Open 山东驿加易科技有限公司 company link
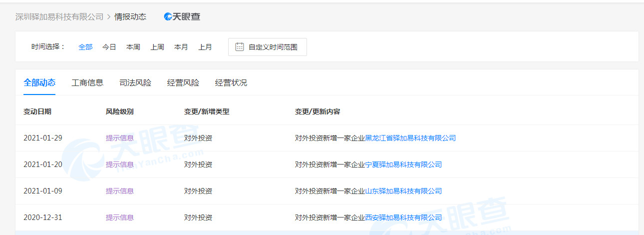 pyautogui.click(x=403, y=191)
